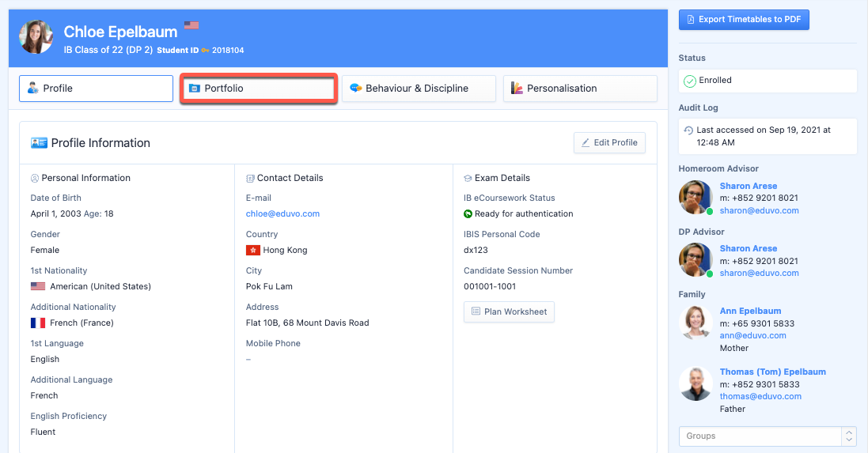Click the PDF icon on Export Timetables

pyautogui.click(x=691, y=19)
